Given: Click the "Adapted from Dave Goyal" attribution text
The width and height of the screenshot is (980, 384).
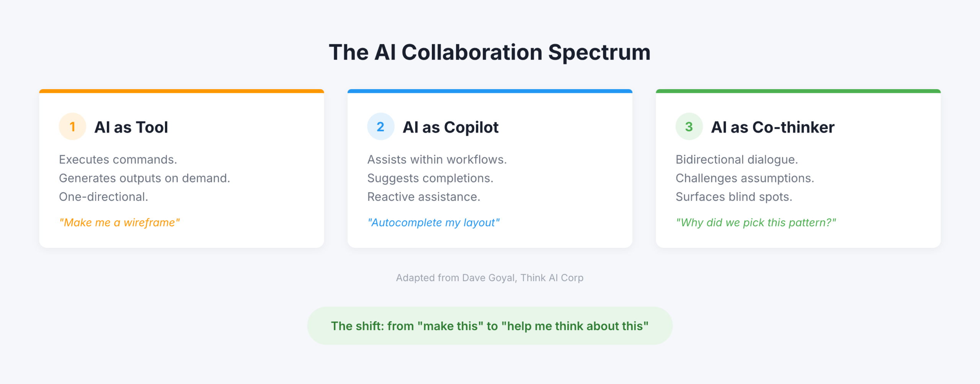Looking at the screenshot, I should click(490, 278).
